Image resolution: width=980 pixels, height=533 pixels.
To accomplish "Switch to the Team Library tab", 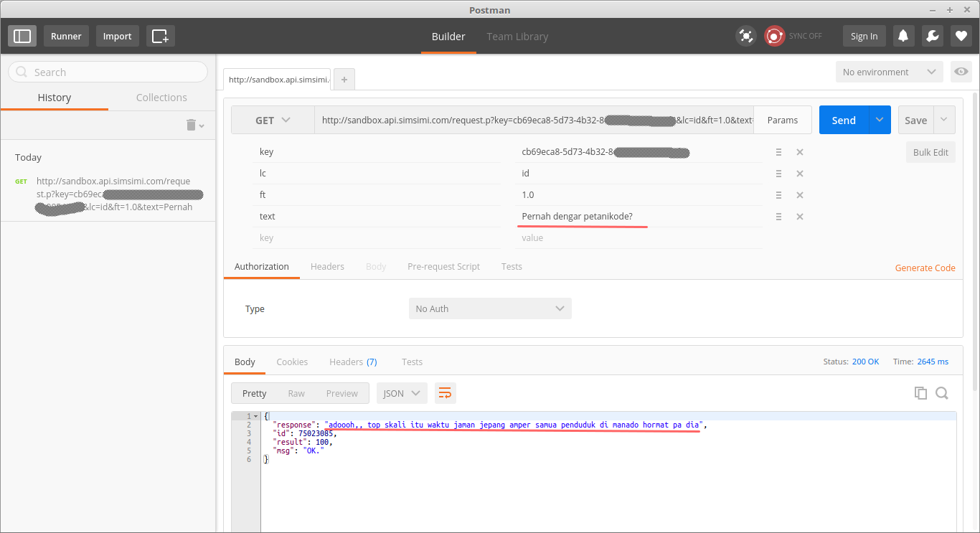I will pos(517,37).
